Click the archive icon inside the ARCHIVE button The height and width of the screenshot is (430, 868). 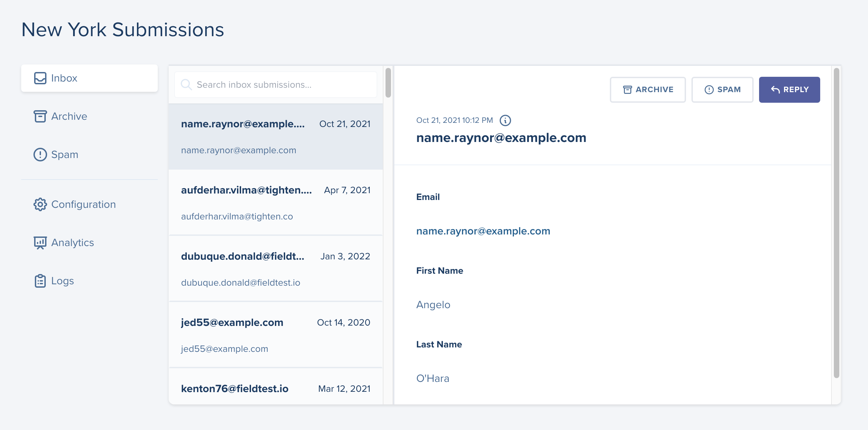(627, 89)
